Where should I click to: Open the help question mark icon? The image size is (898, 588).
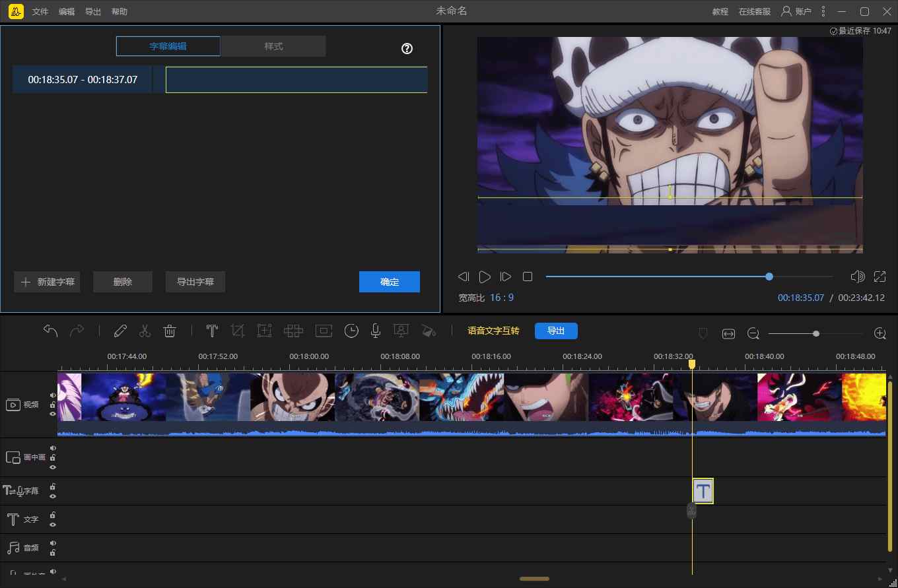point(407,48)
